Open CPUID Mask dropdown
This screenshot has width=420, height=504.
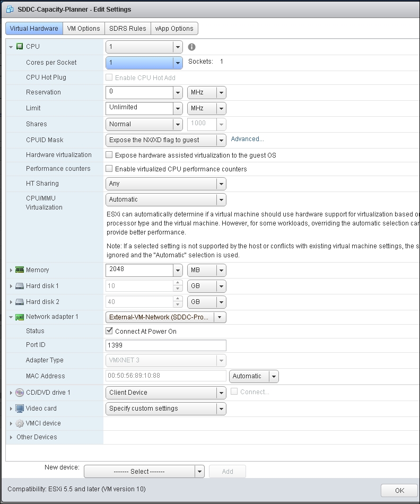(221, 140)
